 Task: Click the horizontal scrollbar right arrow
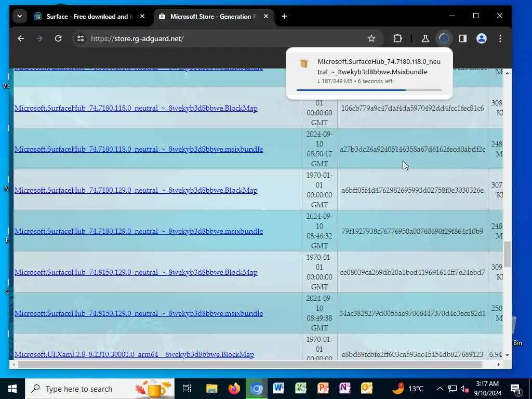click(x=498, y=364)
